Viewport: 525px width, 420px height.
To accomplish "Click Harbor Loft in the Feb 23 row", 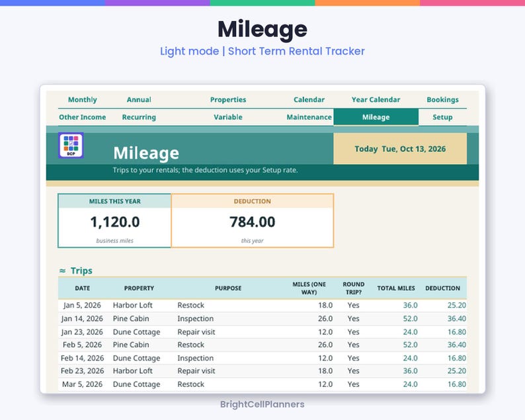I will [133, 371].
